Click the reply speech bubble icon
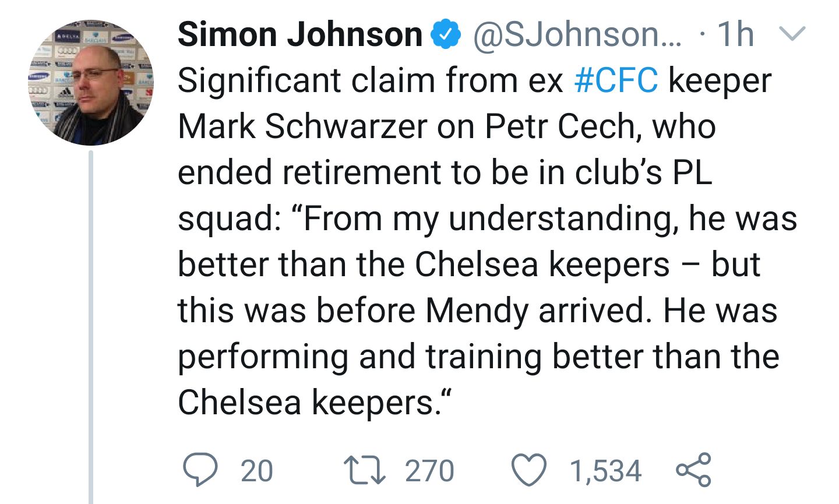839x504 pixels. click(200, 470)
